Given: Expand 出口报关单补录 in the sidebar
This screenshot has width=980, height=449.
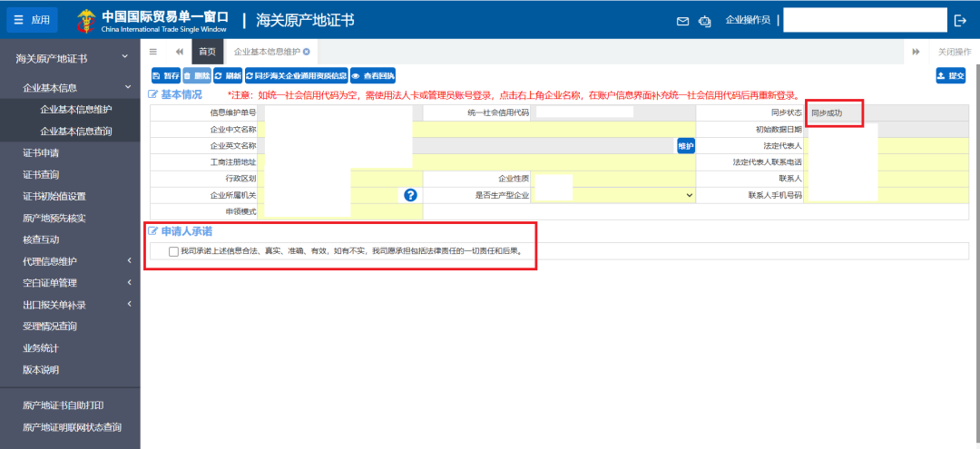Looking at the screenshot, I should click(70, 305).
